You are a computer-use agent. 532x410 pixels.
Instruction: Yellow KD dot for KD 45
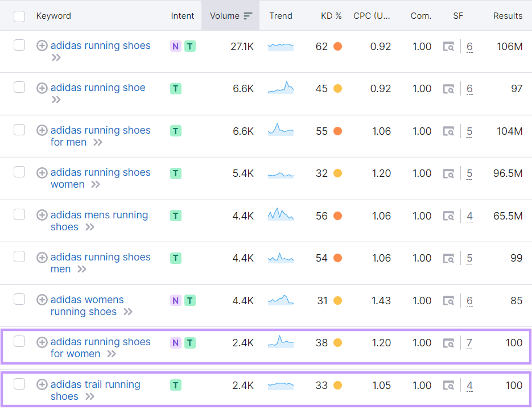point(337,89)
